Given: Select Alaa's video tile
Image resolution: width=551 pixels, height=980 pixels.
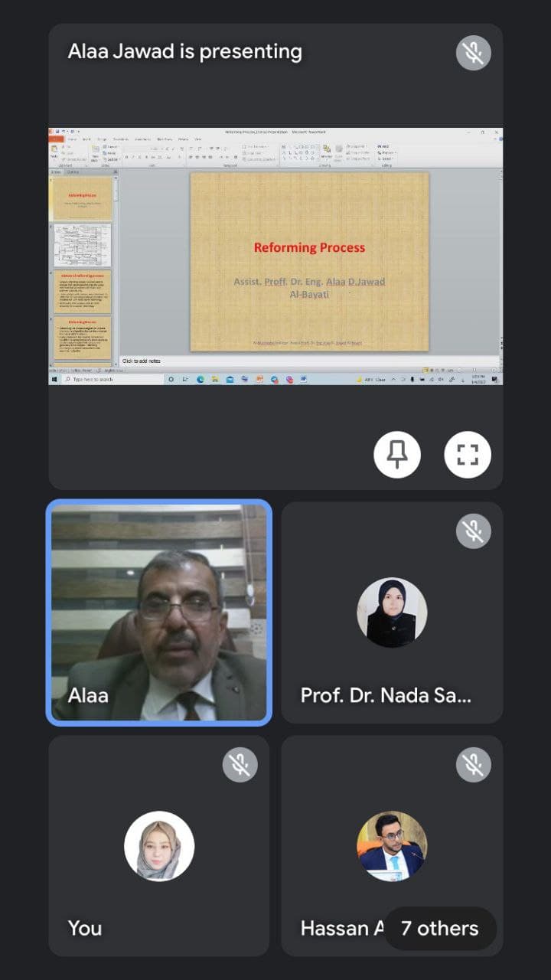Looking at the screenshot, I should click(159, 612).
